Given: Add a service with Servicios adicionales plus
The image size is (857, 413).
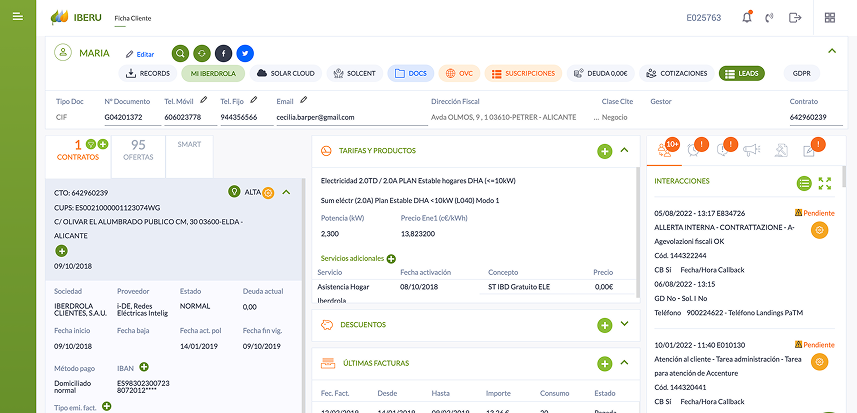Looking at the screenshot, I should pos(391,259).
